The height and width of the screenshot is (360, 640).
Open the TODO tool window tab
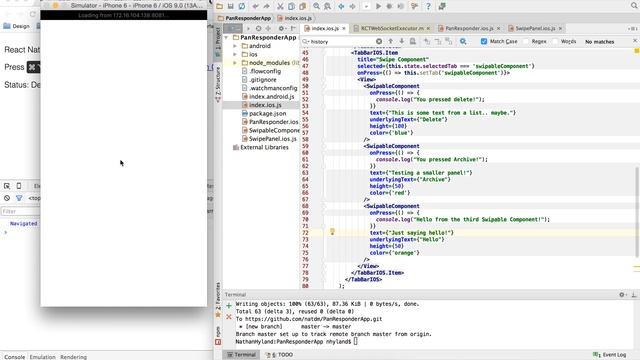coord(280,355)
